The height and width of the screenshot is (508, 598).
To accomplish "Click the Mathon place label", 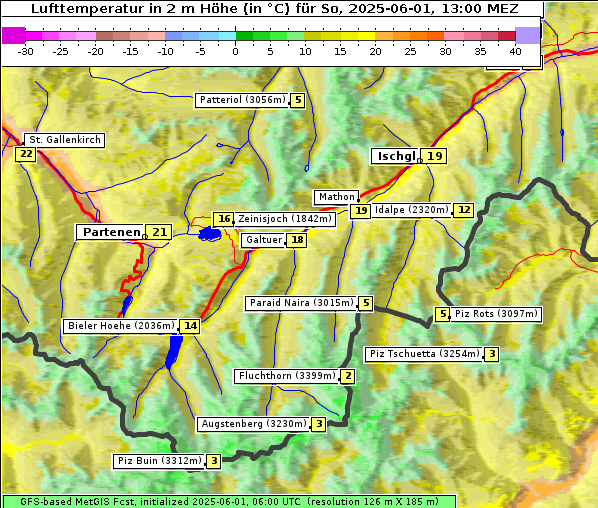I will point(336,197).
